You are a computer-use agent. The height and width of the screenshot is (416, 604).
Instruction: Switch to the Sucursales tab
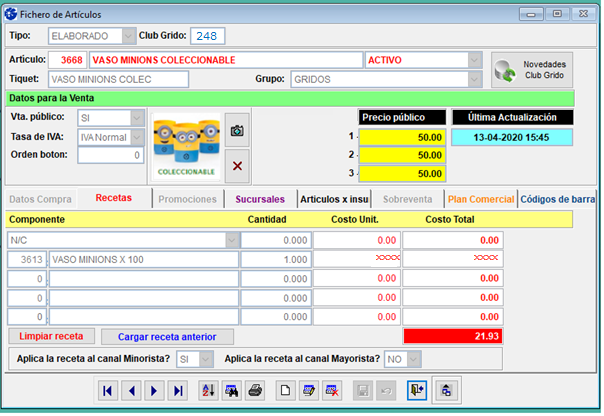(x=260, y=198)
